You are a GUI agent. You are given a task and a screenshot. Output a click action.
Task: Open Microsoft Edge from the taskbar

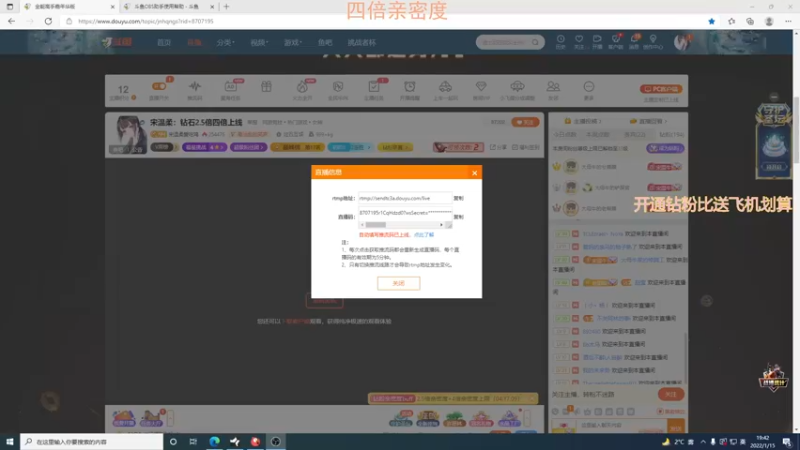click(x=214, y=441)
